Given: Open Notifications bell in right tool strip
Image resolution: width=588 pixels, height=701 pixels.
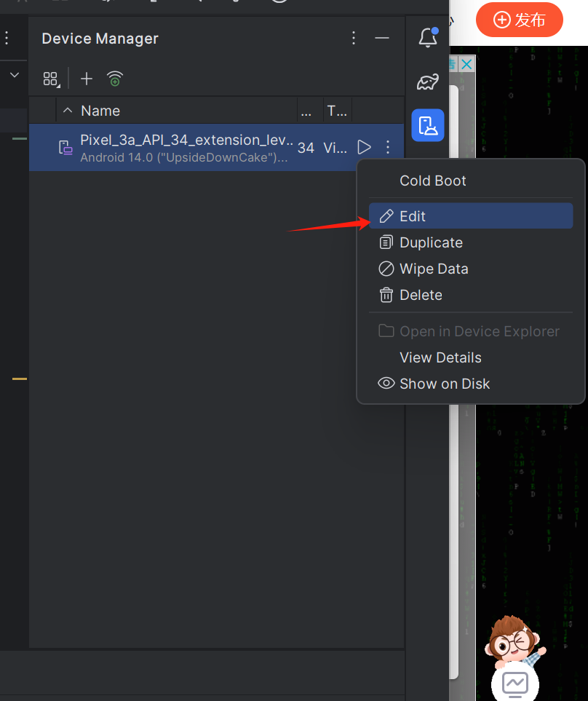Looking at the screenshot, I should coord(428,38).
